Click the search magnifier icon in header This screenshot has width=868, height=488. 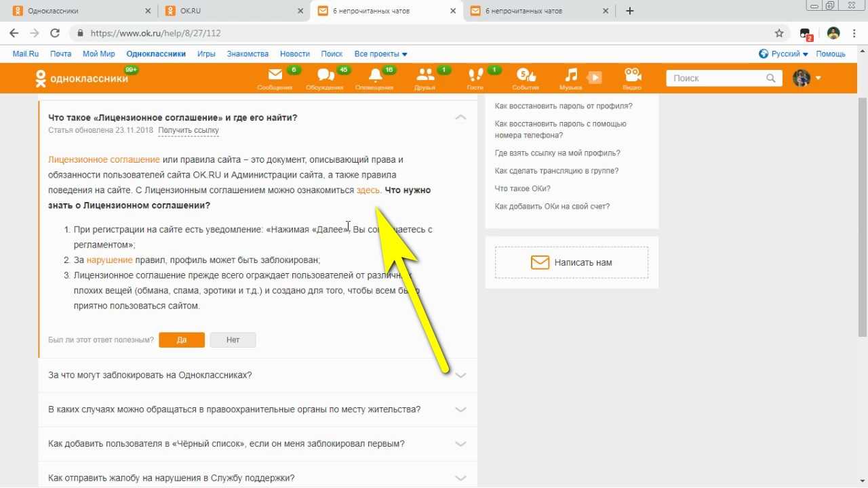tap(770, 79)
